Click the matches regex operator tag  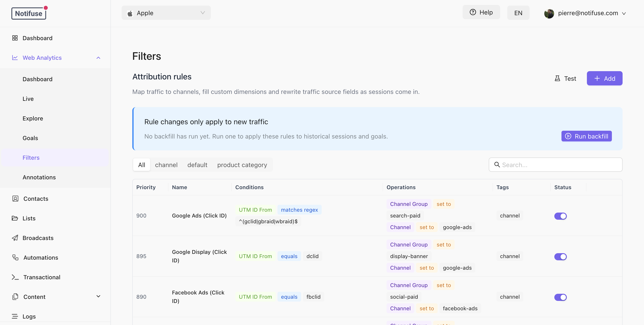pyautogui.click(x=299, y=210)
